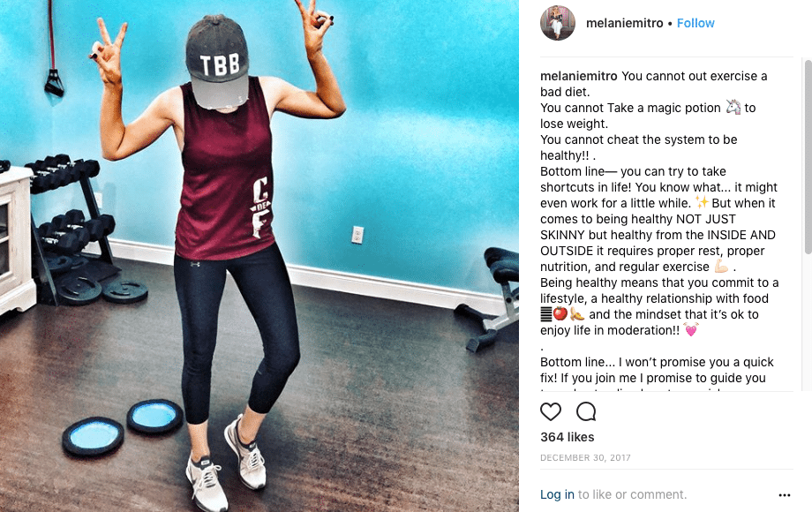View the 364 likes list
This screenshot has width=812, height=512.
[x=567, y=437]
